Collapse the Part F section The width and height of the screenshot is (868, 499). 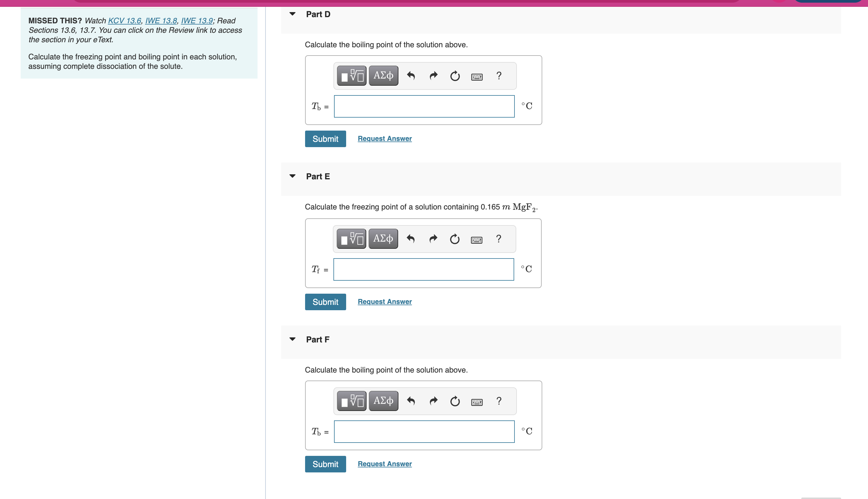click(292, 339)
